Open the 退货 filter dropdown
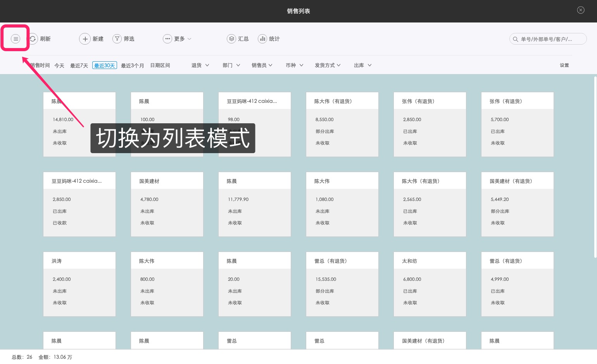This screenshot has height=364, width=597. [x=200, y=65]
